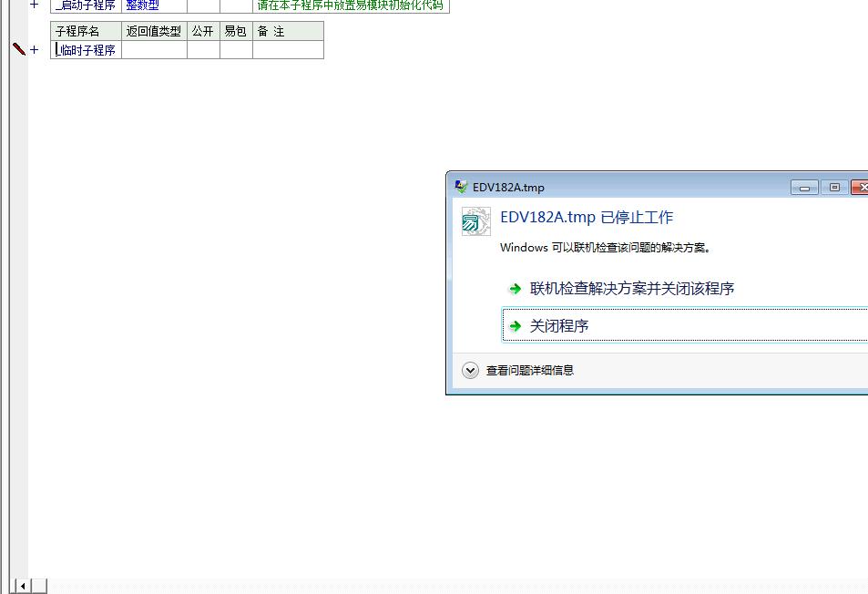
Task: Expand 查看问题详细信息 with the chevron button
Action: click(470, 371)
